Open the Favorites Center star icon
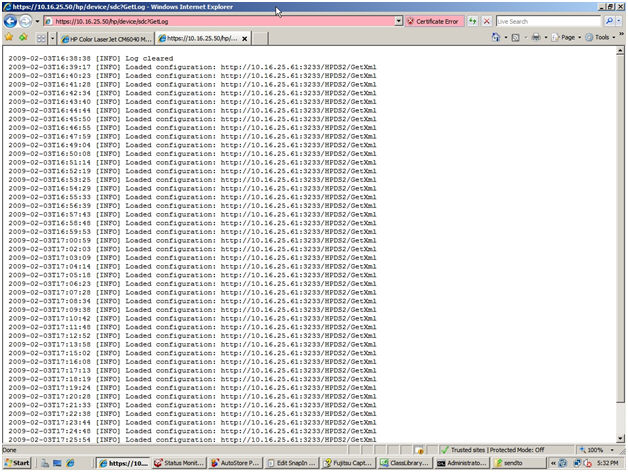628x472 pixels. (x=9, y=38)
